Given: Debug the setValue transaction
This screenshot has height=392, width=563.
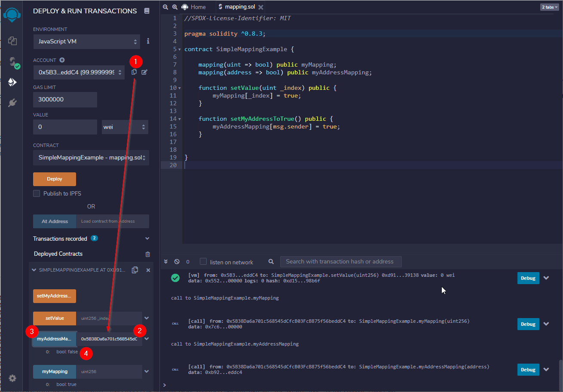Looking at the screenshot, I should (x=528, y=278).
